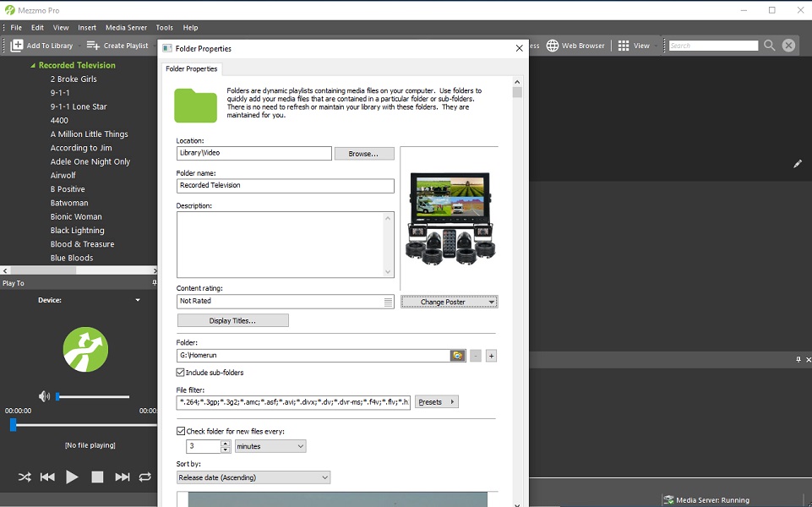Open the Sort by Release date dropdown
The image size is (812, 507).
click(x=253, y=477)
